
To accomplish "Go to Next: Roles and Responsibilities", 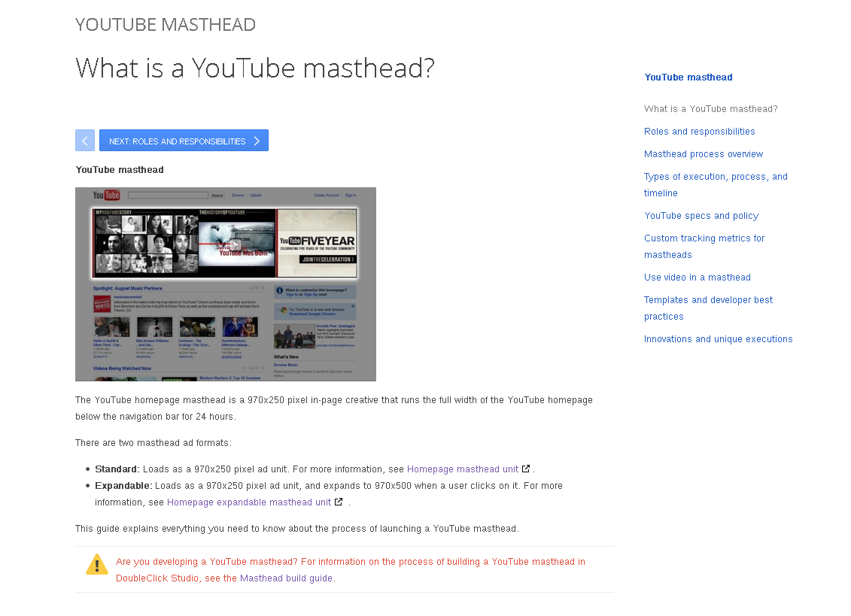I will tap(184, 141).
